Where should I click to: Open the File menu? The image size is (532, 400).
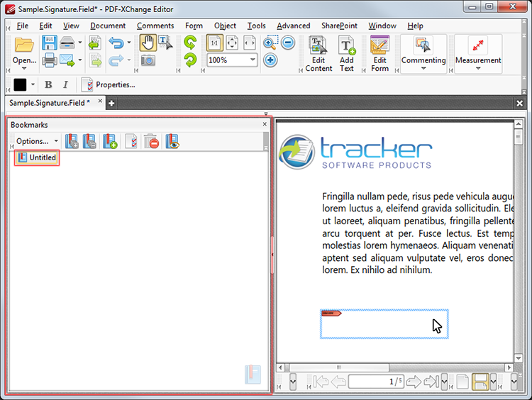[23, 26]
